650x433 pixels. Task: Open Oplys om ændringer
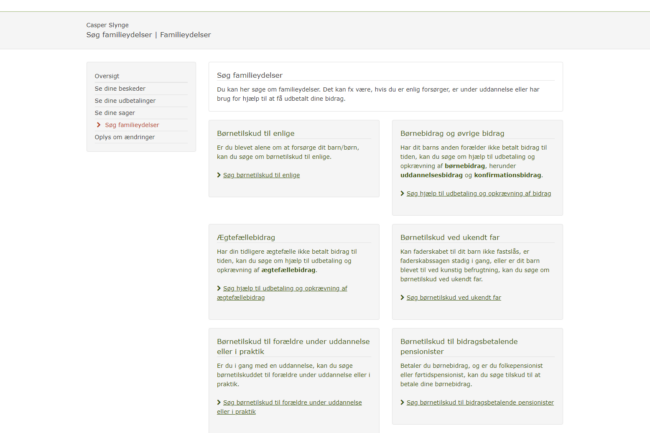click(125, 137)
